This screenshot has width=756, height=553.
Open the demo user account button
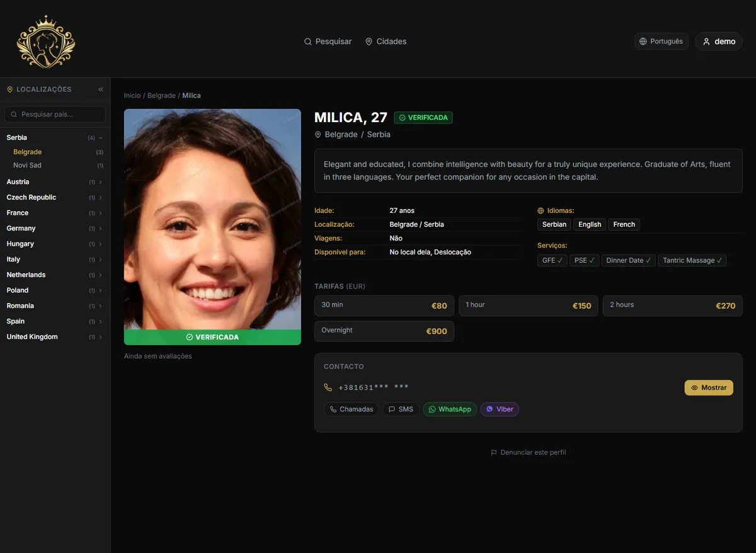(719, 42)
